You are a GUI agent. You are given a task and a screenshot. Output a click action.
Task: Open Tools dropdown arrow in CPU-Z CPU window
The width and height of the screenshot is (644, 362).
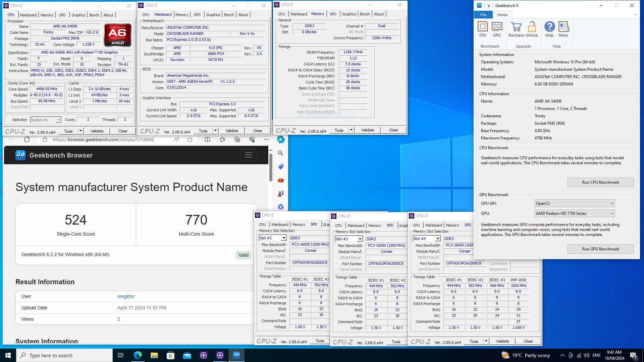tap(80, 131)
